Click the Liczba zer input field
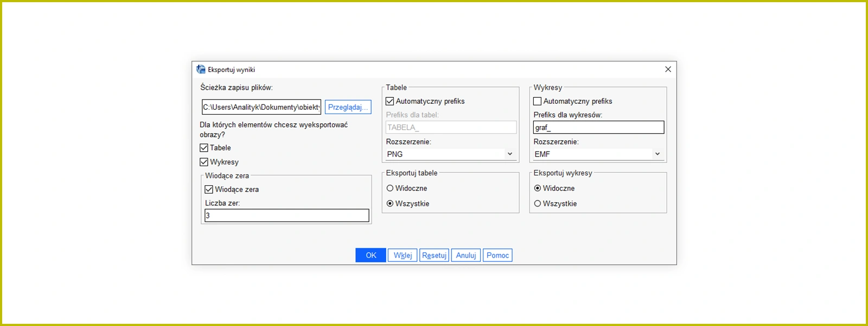The image size is (868, 326). [x=286, y=216]
